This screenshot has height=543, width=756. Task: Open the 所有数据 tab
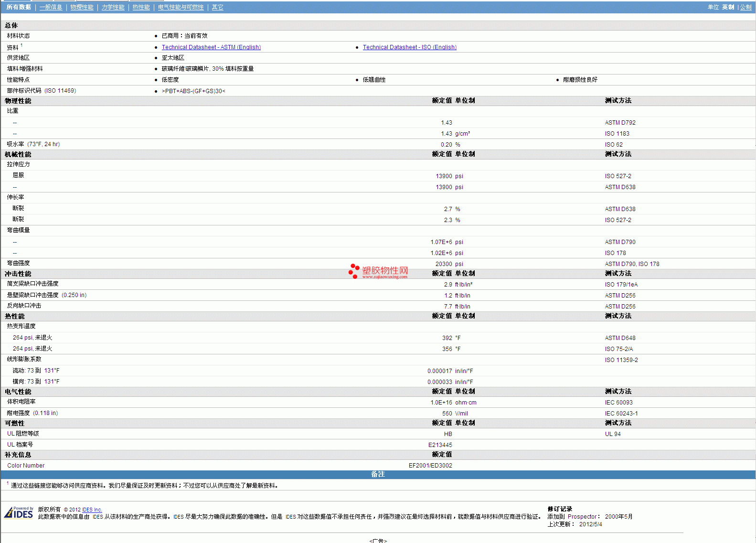(x=19, y=7)
